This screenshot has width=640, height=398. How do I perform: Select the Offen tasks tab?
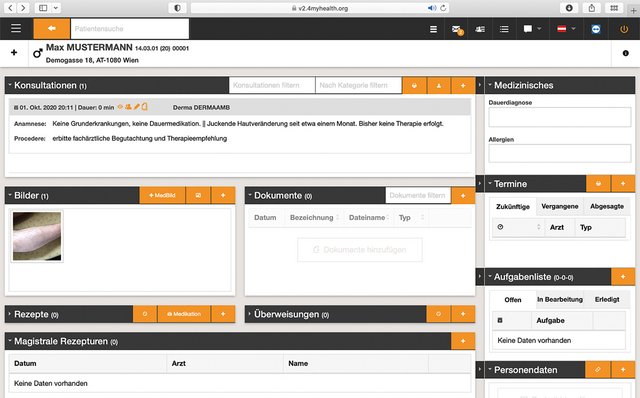click(x=513, y=300)
